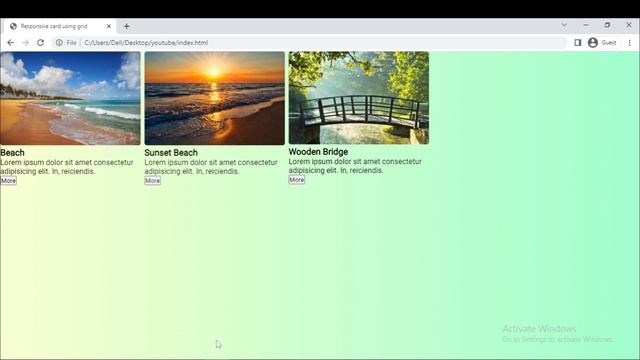The width and height of the screenshot is (640, 360).
Task: Open the side panel icon
Action: pos(578,42)
